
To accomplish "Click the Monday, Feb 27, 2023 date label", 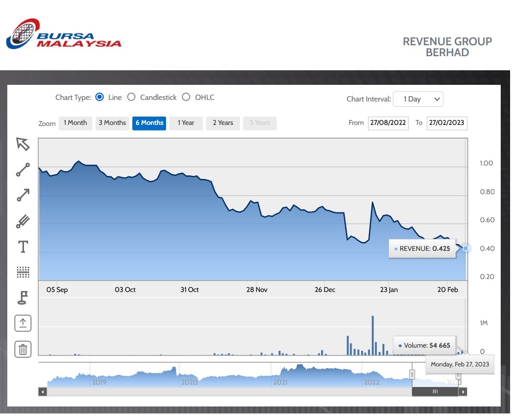I will click(460, 364).
